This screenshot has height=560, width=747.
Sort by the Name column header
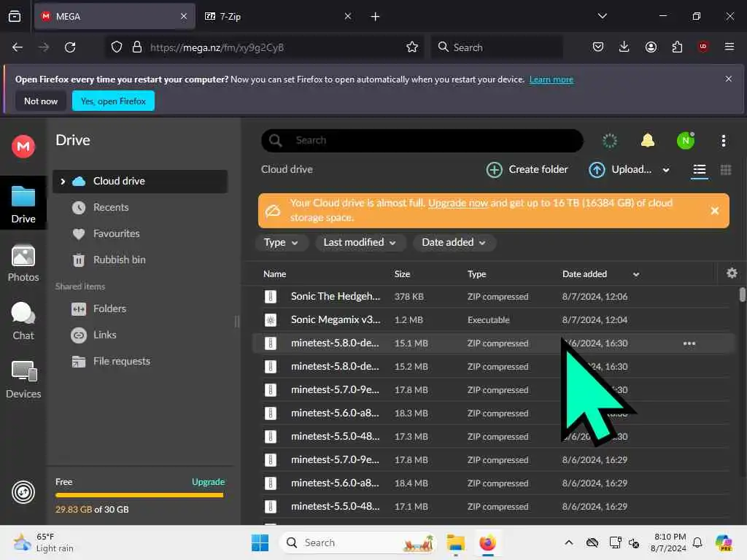tap(274, 274)
